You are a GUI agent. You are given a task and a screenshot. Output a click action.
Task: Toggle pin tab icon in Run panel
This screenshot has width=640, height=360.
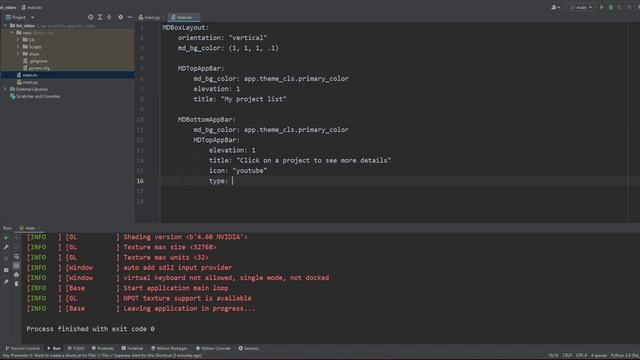pos(6,282)
